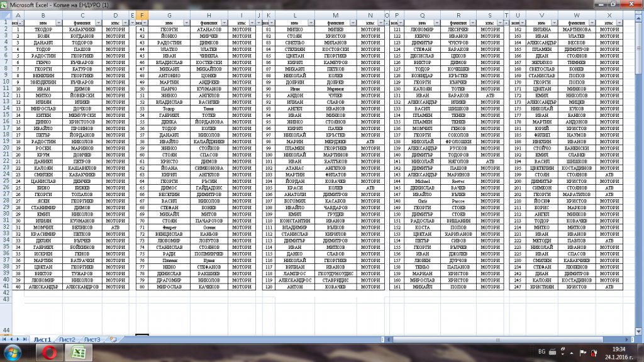The height and width of the screenshot is (362, 644).
Task: Open the filter dropdown in column D header
Action: [125, 23]
